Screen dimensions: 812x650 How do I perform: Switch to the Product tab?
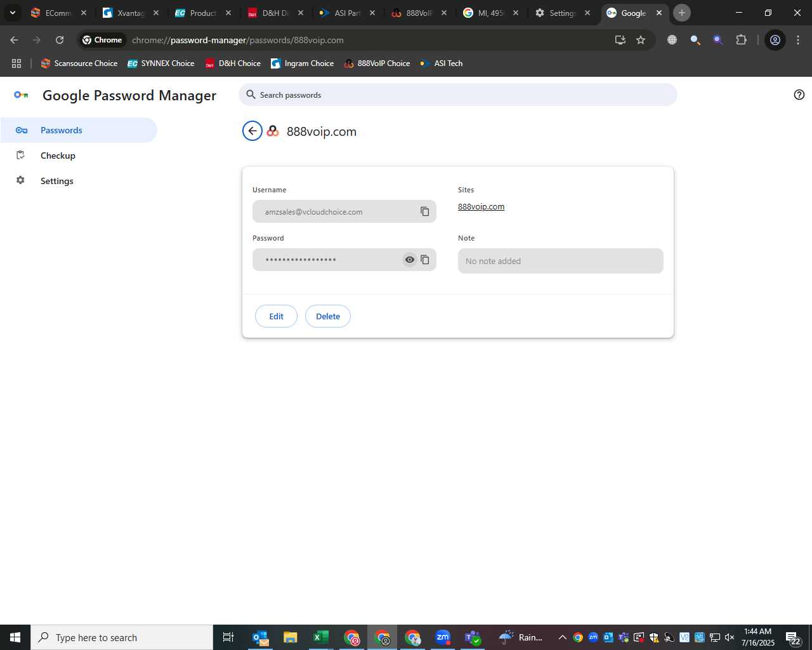[203, 13]
